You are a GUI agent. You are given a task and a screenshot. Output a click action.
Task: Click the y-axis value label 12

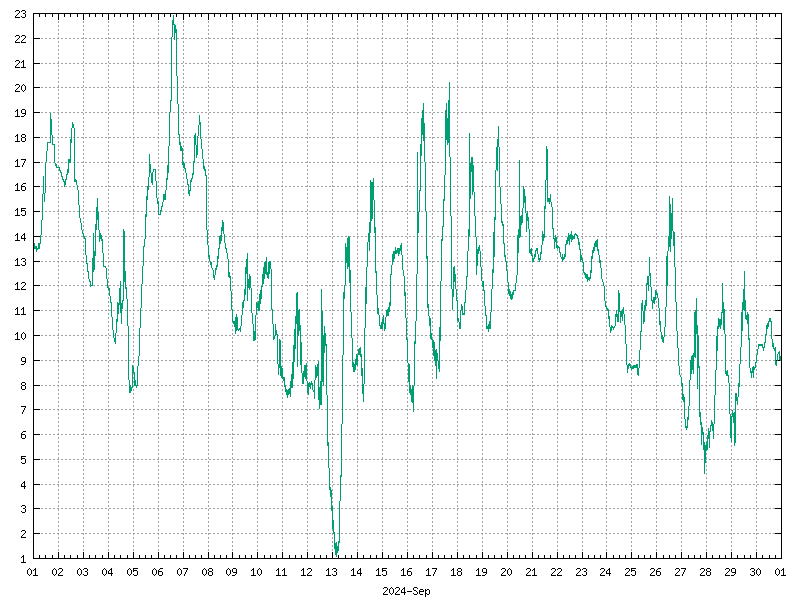[x=20, y=286]
